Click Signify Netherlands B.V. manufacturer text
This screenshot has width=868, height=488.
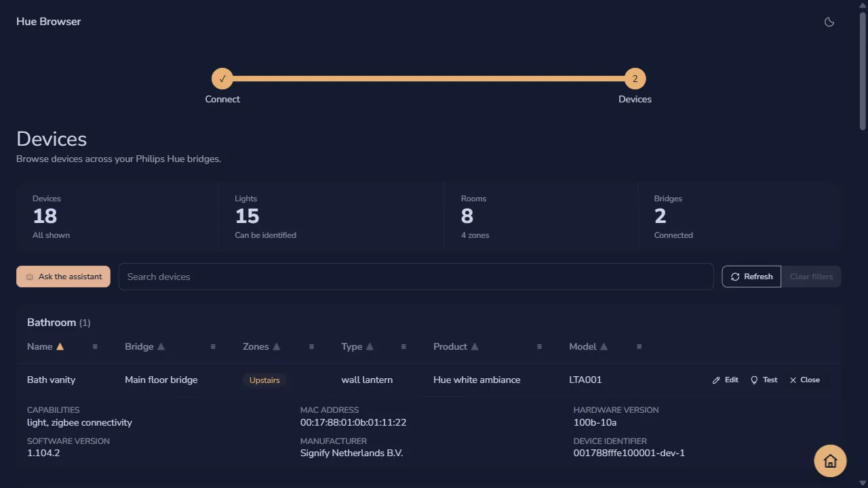[x=351, y=453]
